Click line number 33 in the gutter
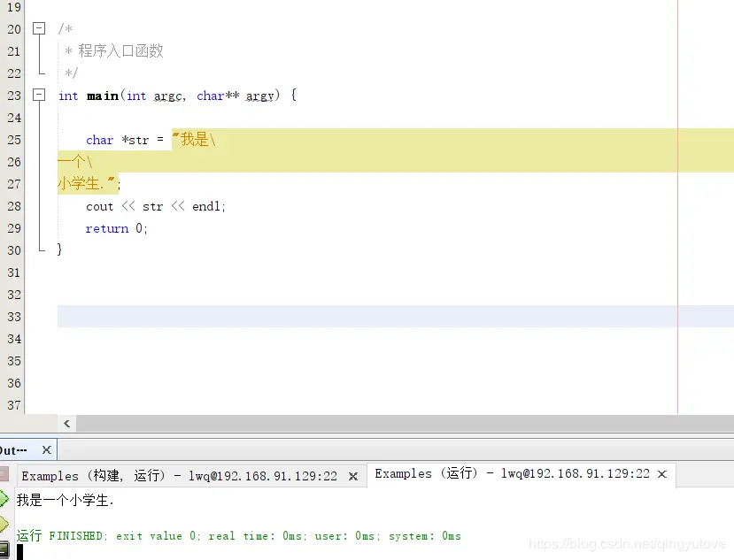This screenshot has height=560, width=734. [x=14, y=317]
